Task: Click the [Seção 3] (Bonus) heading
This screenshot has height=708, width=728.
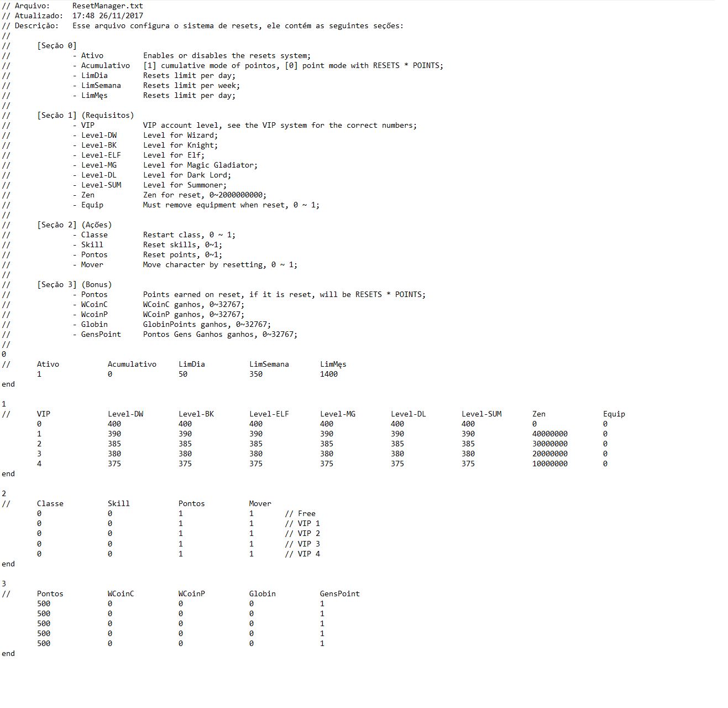Action: click(x=75, y=285)
